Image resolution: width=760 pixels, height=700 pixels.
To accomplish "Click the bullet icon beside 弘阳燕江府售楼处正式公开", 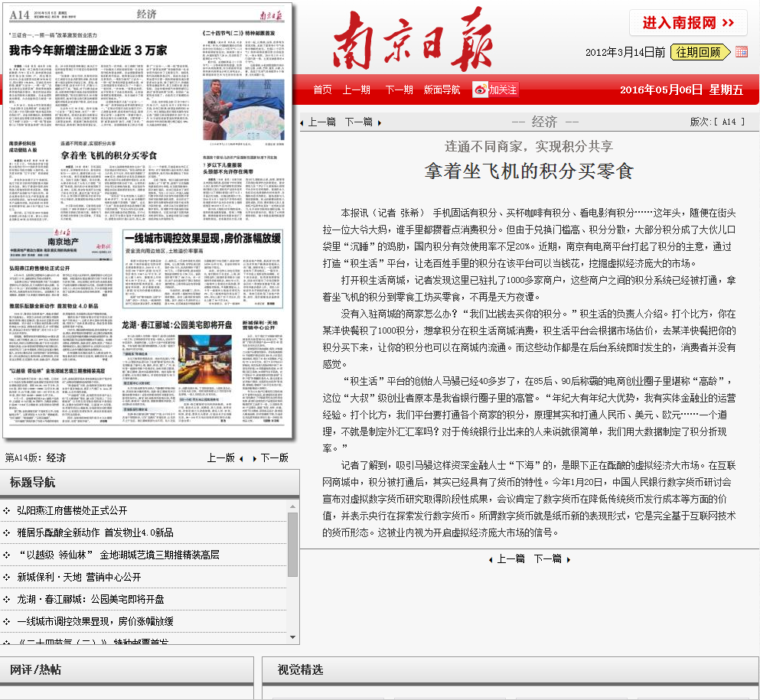I will click(6, 510).
